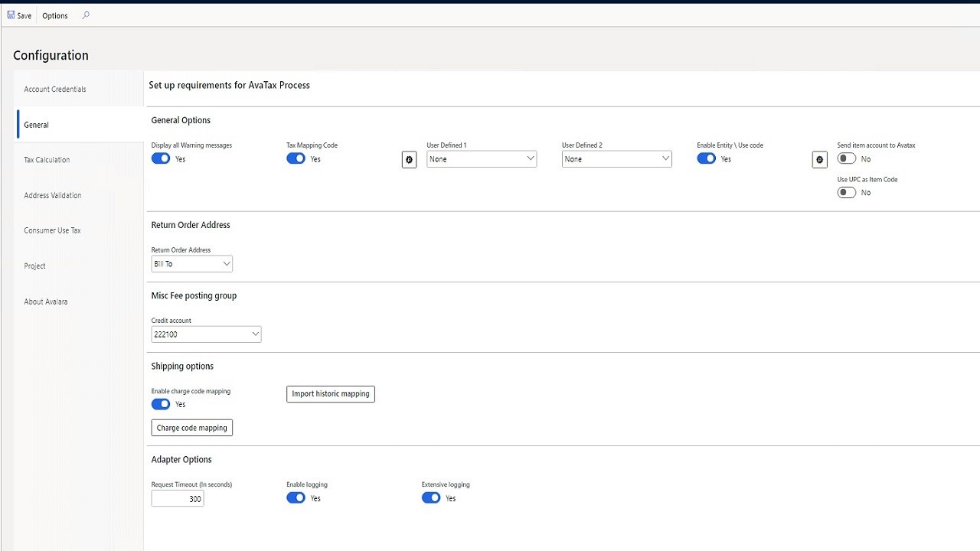Disable the Extensive logging switch
The height and width of the screenshot is (551, 980).
[431, 497]
